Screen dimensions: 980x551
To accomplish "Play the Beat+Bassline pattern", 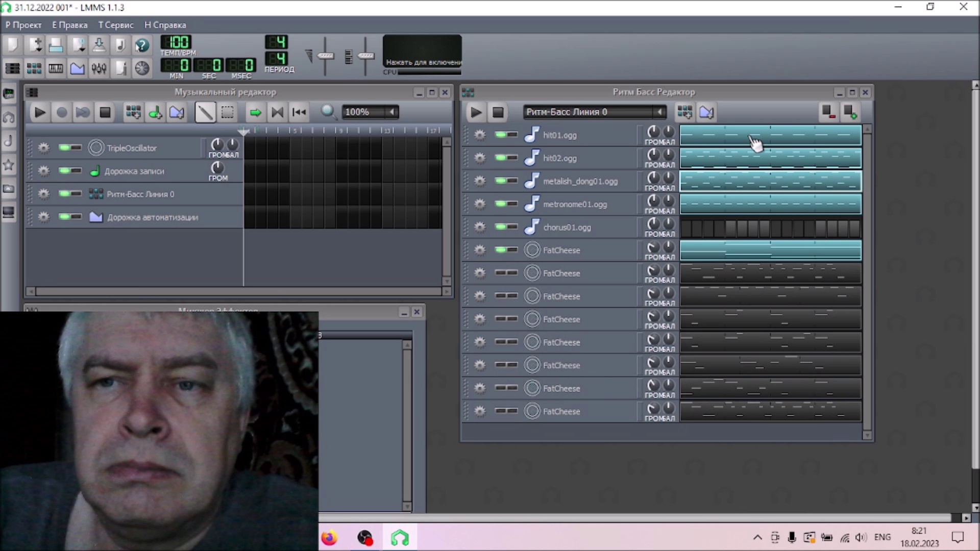I will click(475, 112).
